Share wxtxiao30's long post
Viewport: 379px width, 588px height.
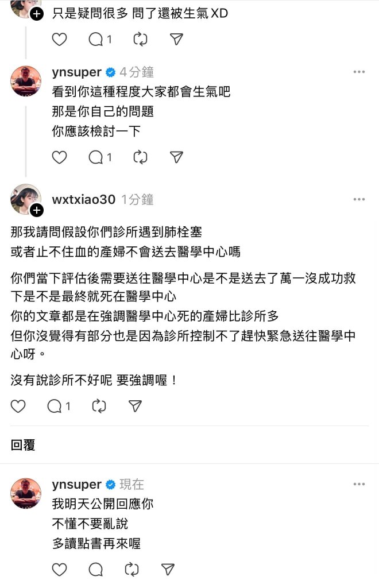[x=135, y=406]
